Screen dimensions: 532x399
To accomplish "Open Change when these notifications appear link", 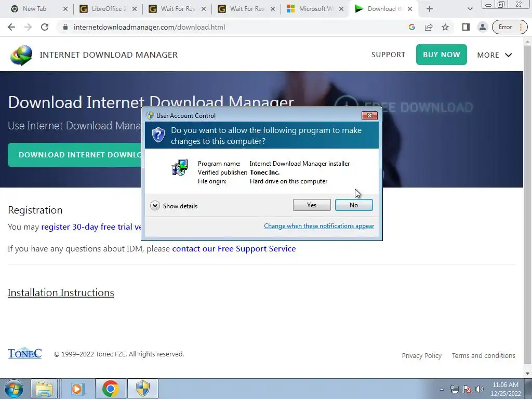I will (319, 226).
